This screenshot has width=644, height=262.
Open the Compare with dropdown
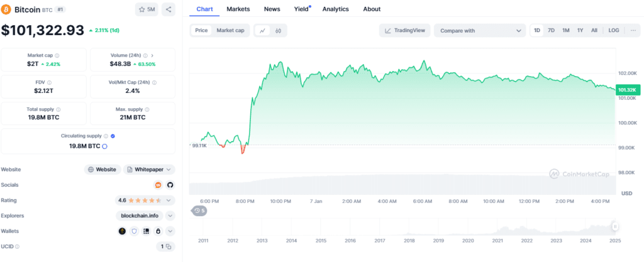[x=480, y=31]
